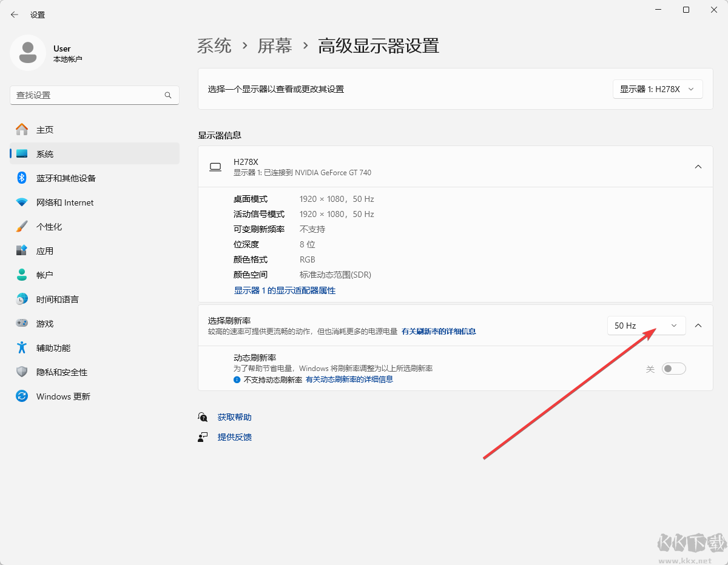The image size is (728, 565).
Task: Collapse the 选择刷新率 section
Action: 698,326
